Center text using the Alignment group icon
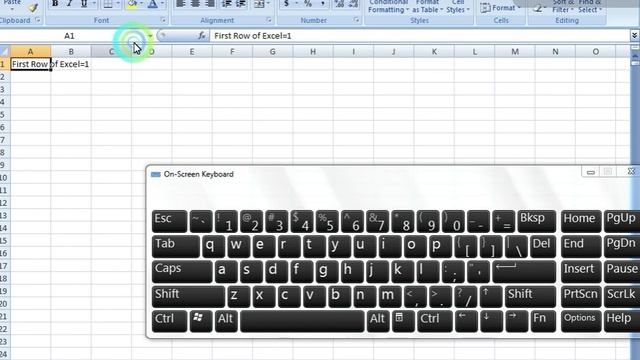The height and width of the screenshot is (360, 640). [195, 4]
